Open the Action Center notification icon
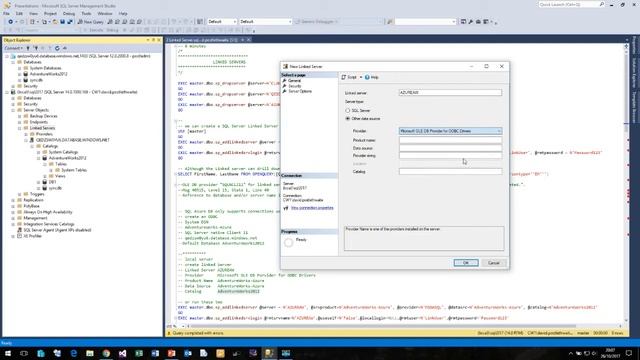This screenshot has width=640, height=360. [x=629, y=353]
